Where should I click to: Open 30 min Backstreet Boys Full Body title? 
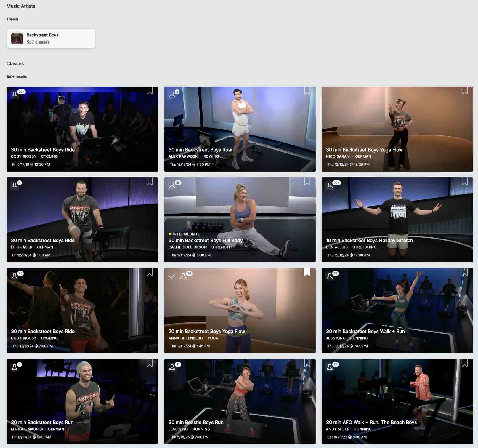(x=206, y=240)
